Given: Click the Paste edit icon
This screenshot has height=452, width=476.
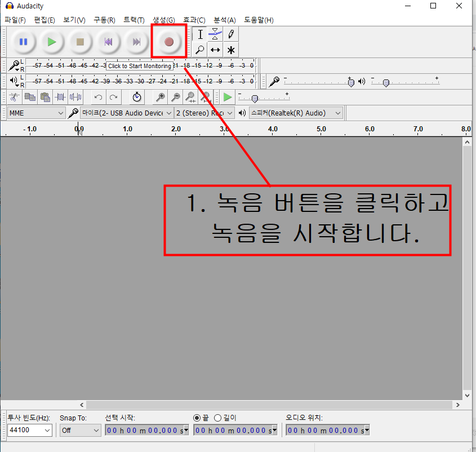Looking at the screenshot, I should [45, 97].
